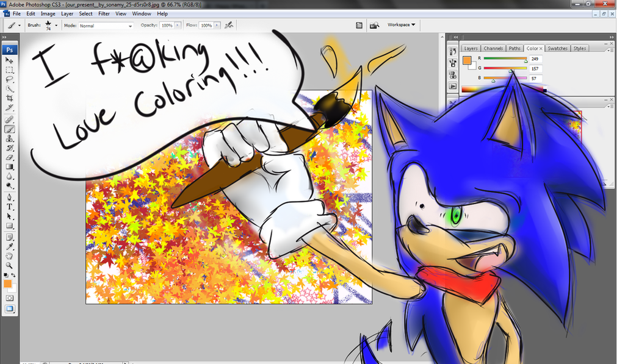Open the View menu

121,13
